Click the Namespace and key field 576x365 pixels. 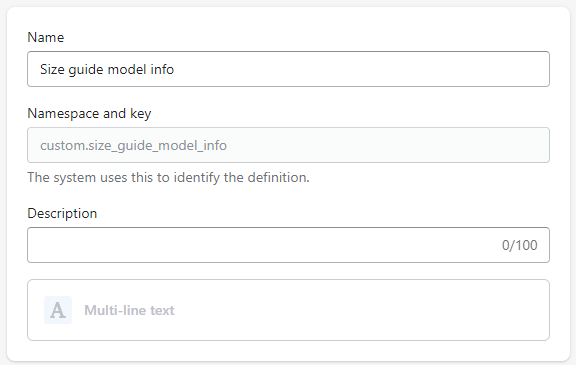tap(288, 145)
